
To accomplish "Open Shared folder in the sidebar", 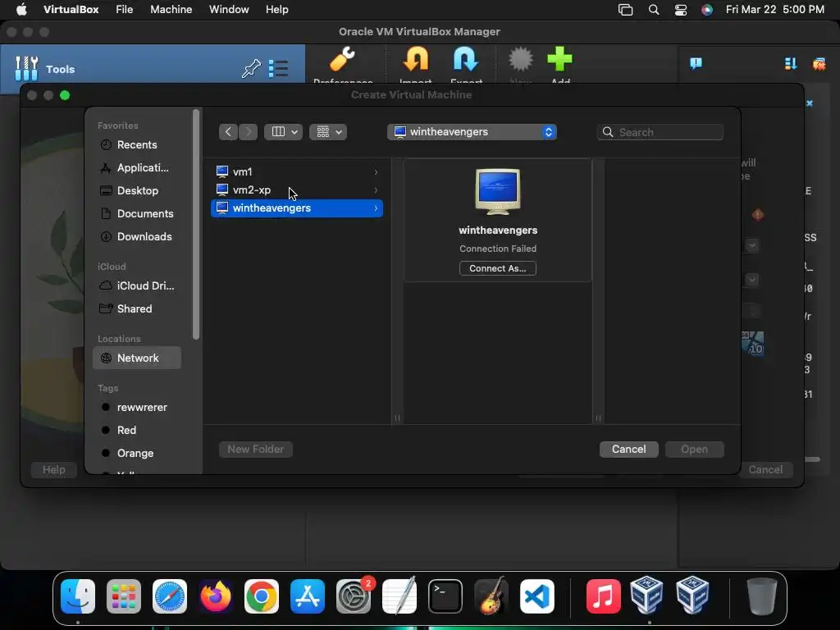I will pyautogui.click(x=137, y=309).
